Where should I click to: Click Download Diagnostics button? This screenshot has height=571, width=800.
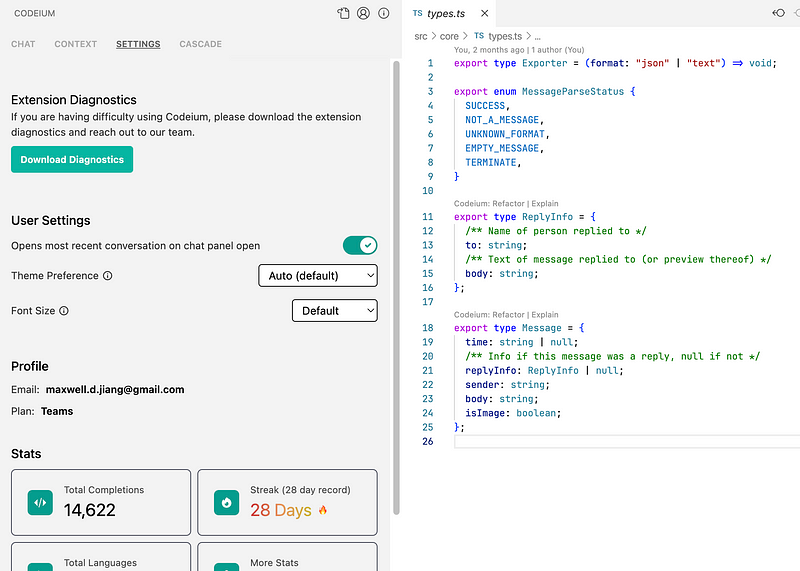coord(72,160)
